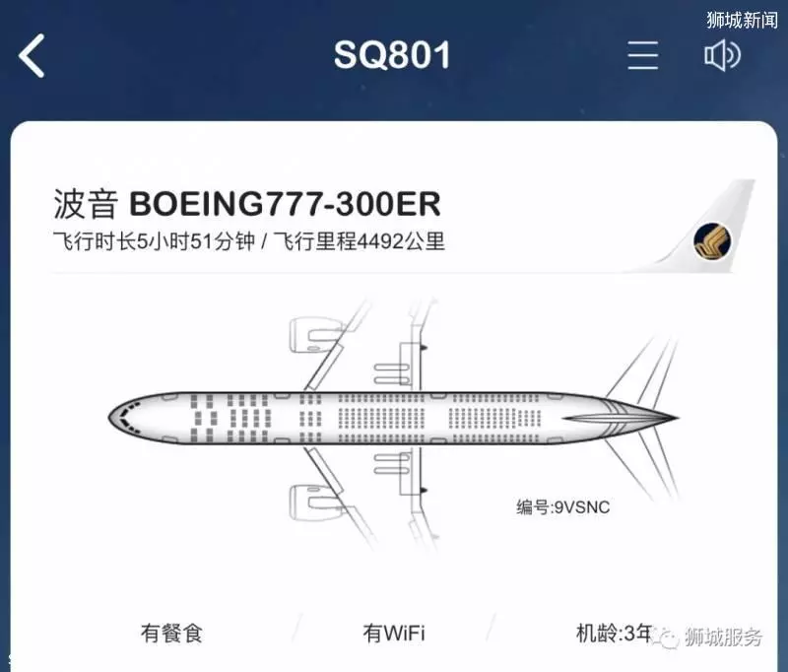Click the aircraft nose cockpit area

126,418
